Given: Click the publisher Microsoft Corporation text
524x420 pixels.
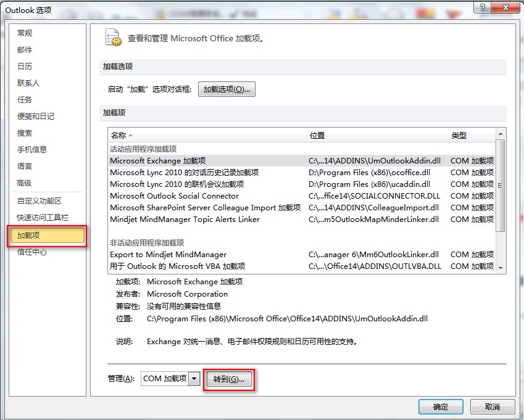Looking at the screenshot, I should (187, 294).
